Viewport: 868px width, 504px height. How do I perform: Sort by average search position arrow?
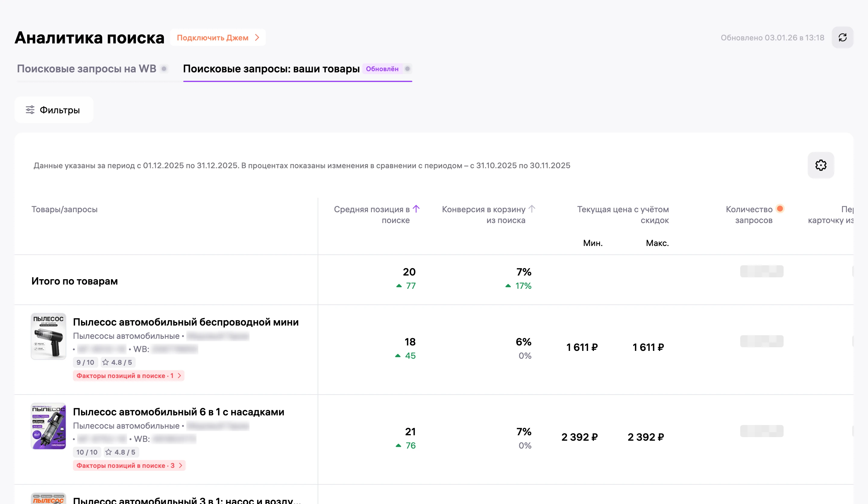click(x=416, y=209)
